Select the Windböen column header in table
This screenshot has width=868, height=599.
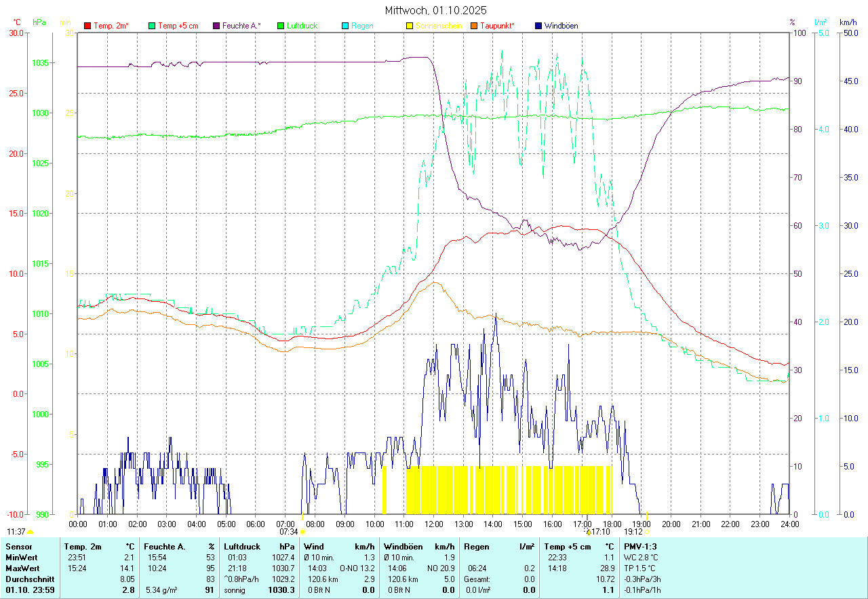(403, 546)
